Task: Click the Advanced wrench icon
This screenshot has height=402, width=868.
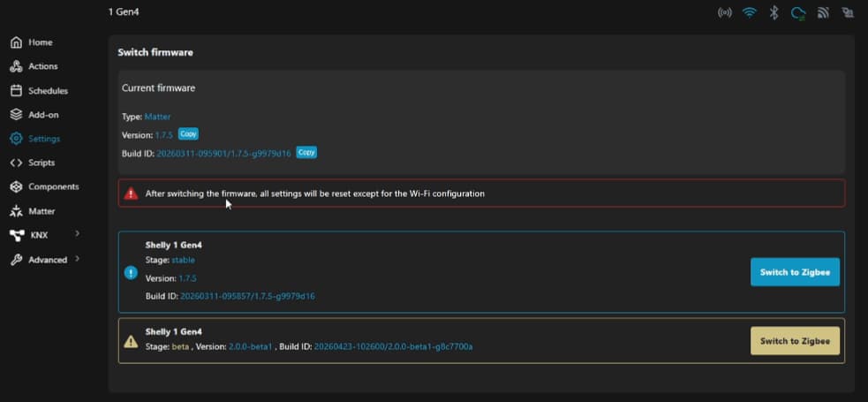Action: (x=17, y=260)
